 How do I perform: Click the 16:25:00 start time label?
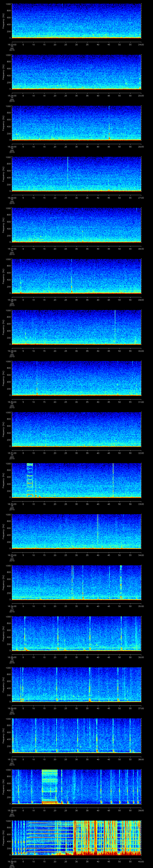click(12, 147)
